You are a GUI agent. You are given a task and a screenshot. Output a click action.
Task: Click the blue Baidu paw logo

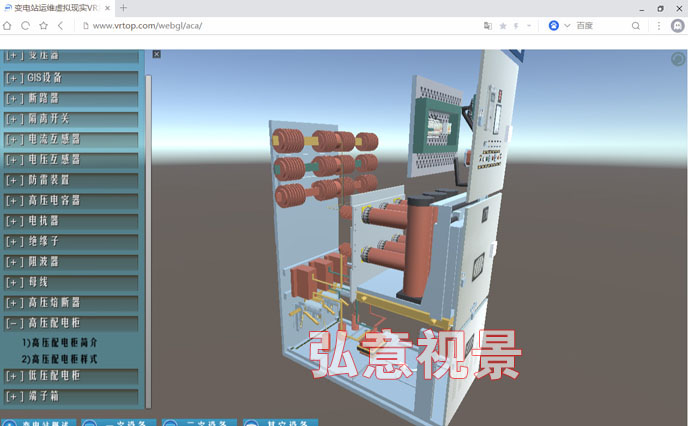point(554,25)
